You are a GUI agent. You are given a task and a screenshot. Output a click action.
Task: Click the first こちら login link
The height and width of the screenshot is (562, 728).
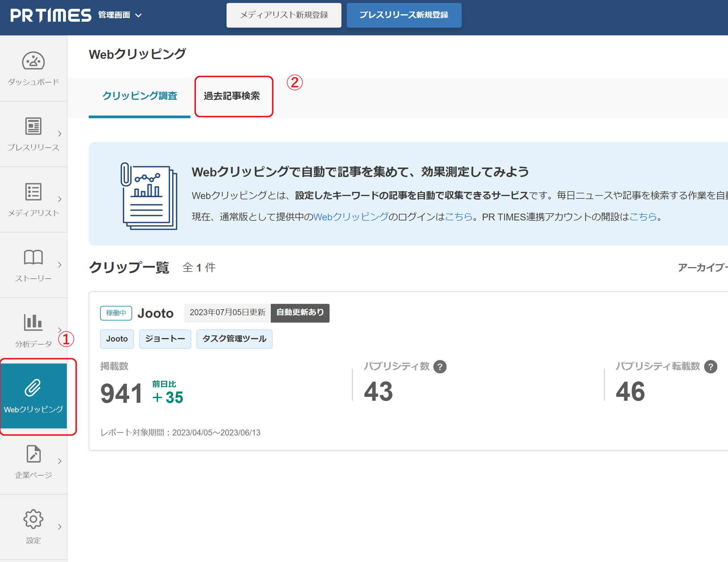(x=459, y=217)
